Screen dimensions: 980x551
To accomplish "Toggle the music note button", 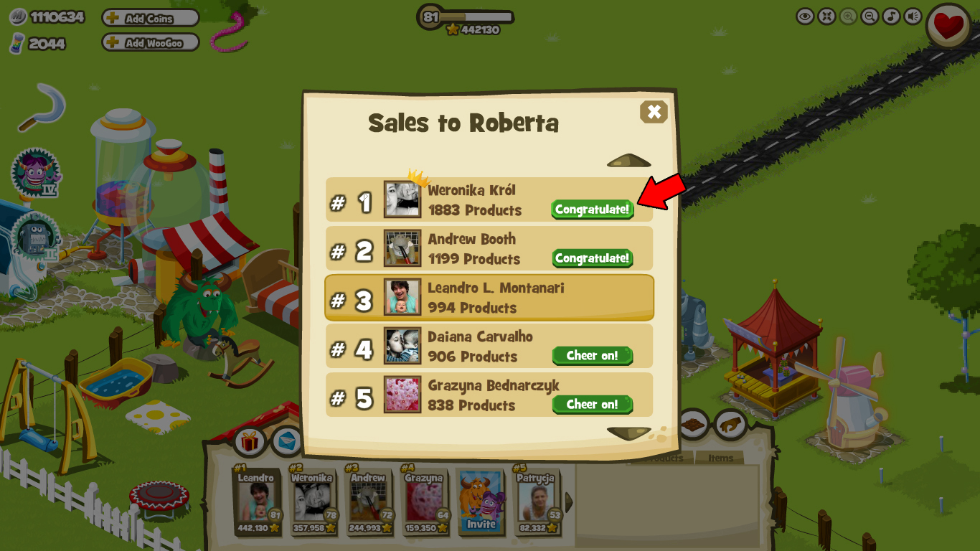I will tap(891, 16).
